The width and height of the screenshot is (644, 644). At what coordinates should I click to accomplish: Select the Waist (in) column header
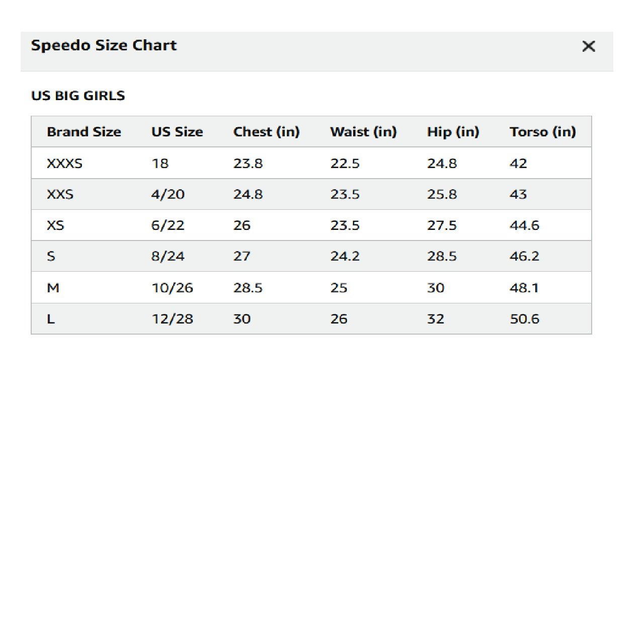363,132
